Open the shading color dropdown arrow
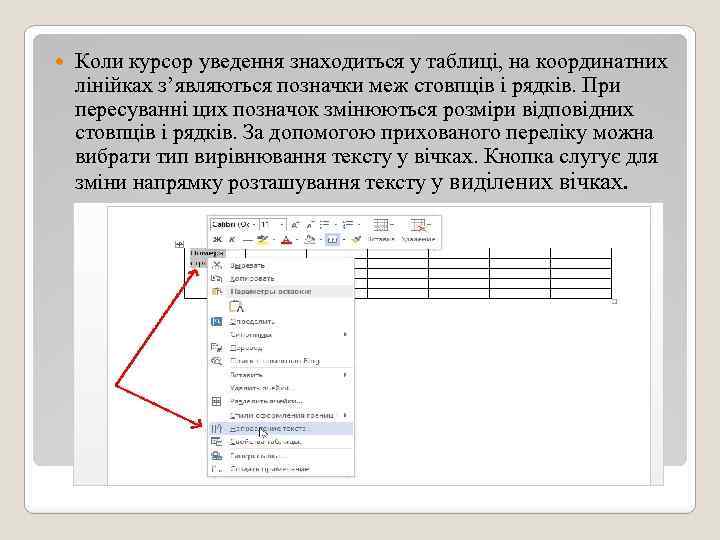Image resolution: width=720 pixels, height=540 pixels. click(x=321, y=240)
